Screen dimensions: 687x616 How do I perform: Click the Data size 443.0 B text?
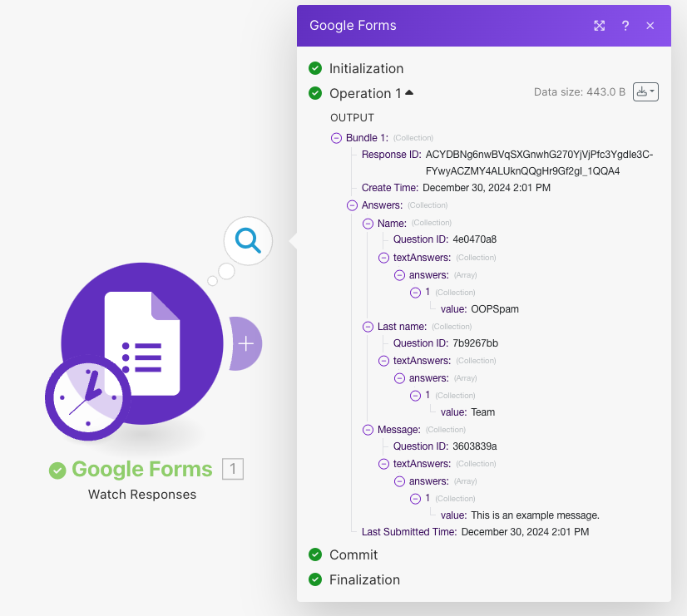tap(579, 92)
